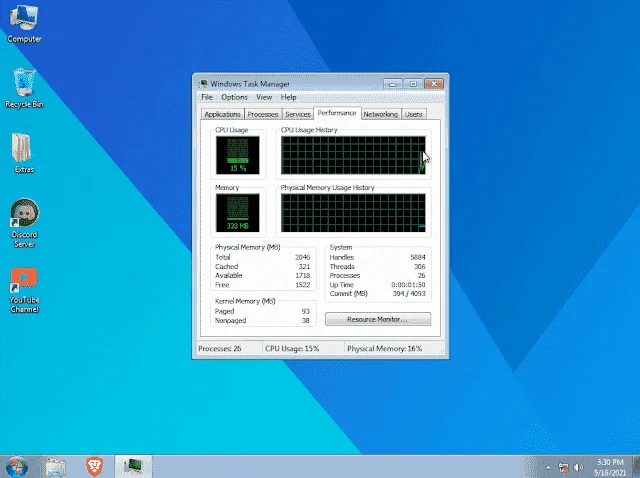This screenshot has width=640, height=478.
Task: Open the Options menu
Action: 234,97
